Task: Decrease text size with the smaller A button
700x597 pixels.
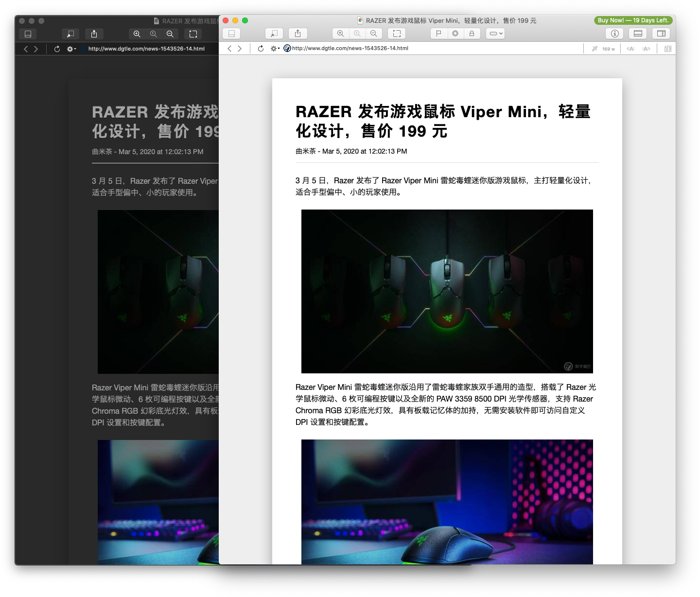Action: (630, 49)
